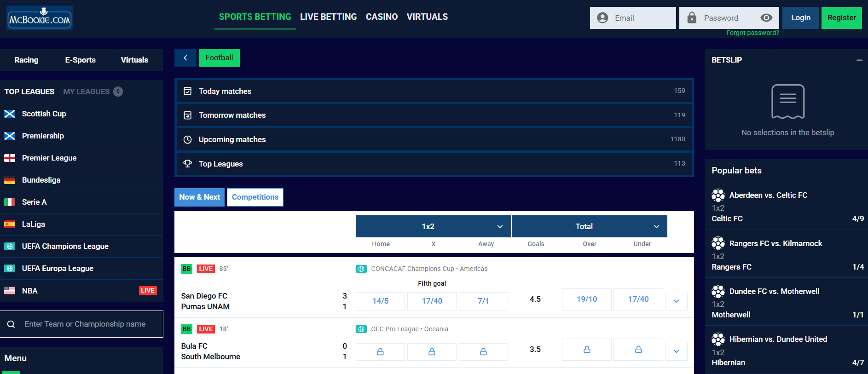Expand more markets for San Diego FC match

[x=676, y=301]
